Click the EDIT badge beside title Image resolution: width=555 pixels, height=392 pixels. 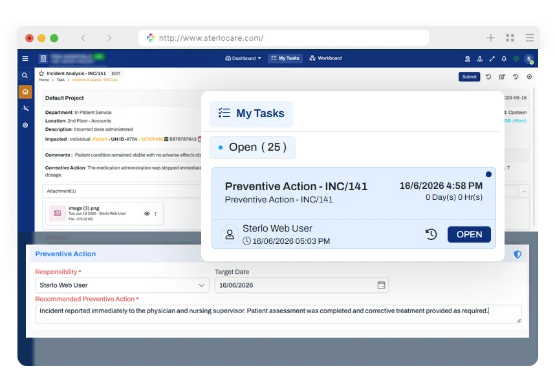coord(116,74)
